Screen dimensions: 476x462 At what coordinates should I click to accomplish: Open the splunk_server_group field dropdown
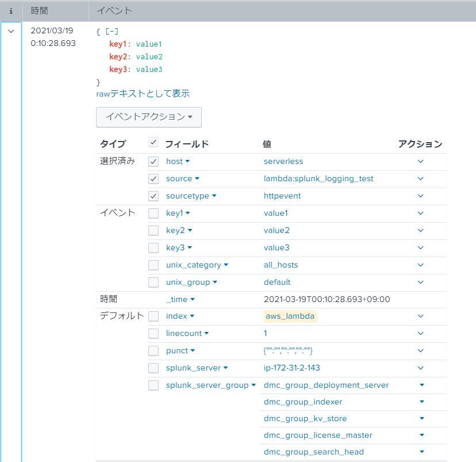click(211, 385)
